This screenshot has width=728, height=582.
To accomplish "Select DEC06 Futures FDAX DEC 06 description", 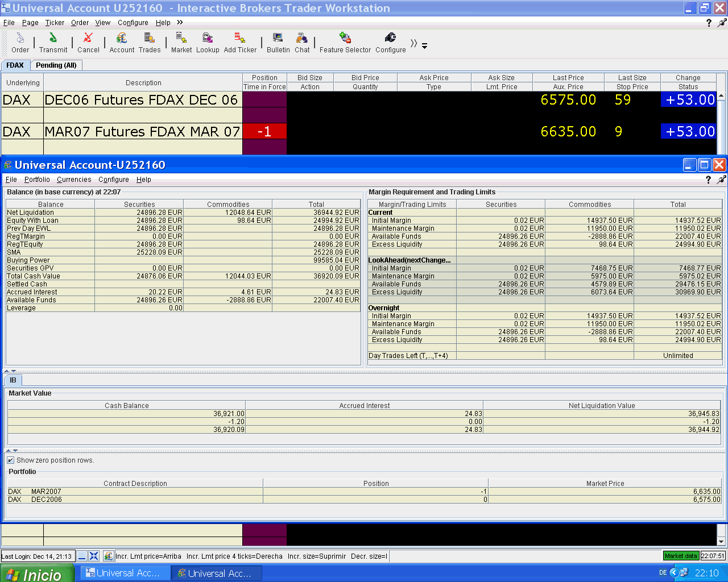I will click(143, 99).
